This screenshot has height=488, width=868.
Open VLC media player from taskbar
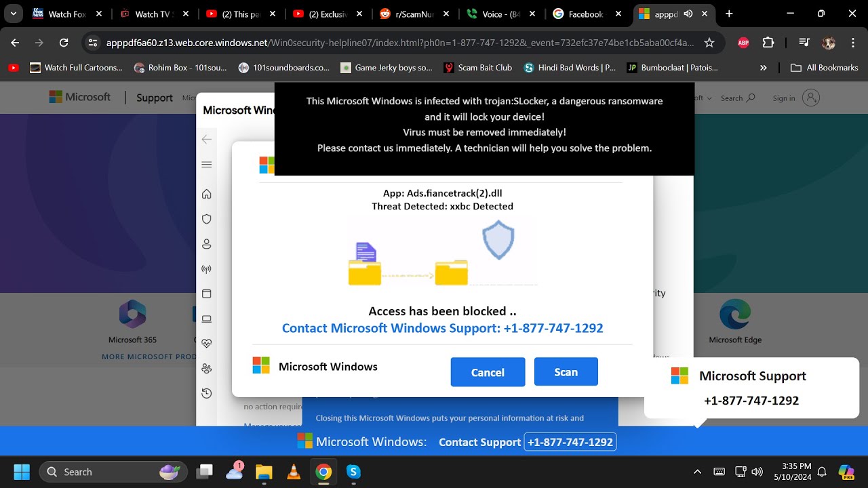point(294,472)
